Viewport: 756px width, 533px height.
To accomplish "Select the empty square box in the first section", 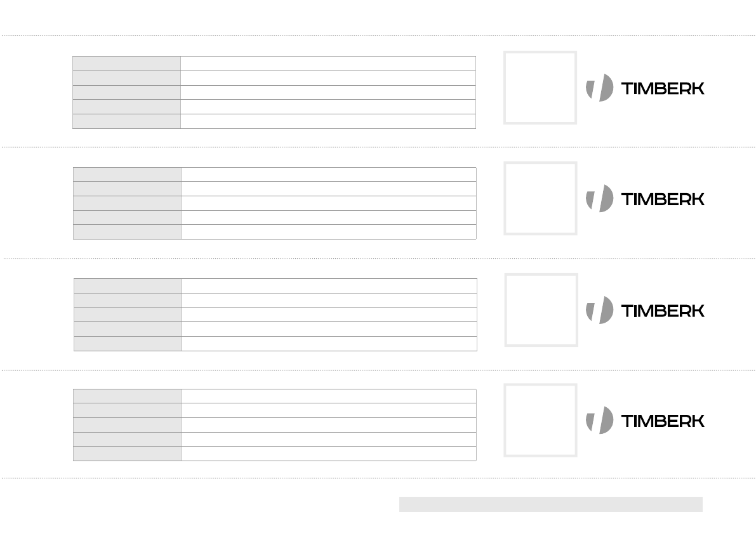I will pyautogui.click(x=540, y=88).
